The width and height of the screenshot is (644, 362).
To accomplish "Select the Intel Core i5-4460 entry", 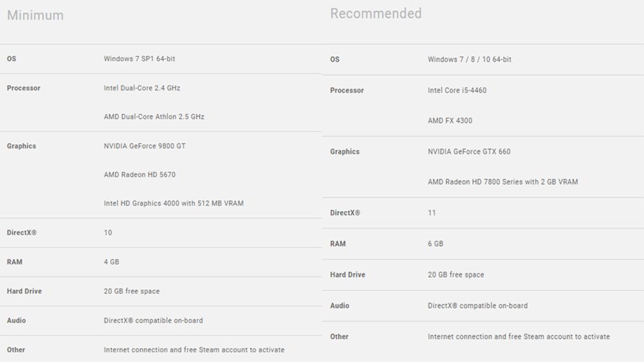I will 457,90.
